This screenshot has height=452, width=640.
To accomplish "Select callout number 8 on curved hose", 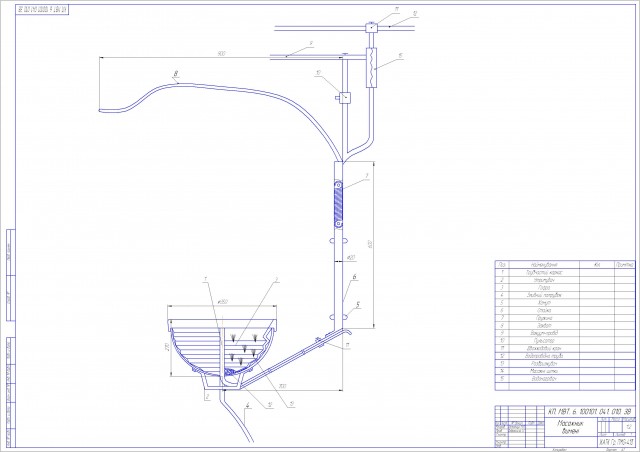I will coord(176,74).
